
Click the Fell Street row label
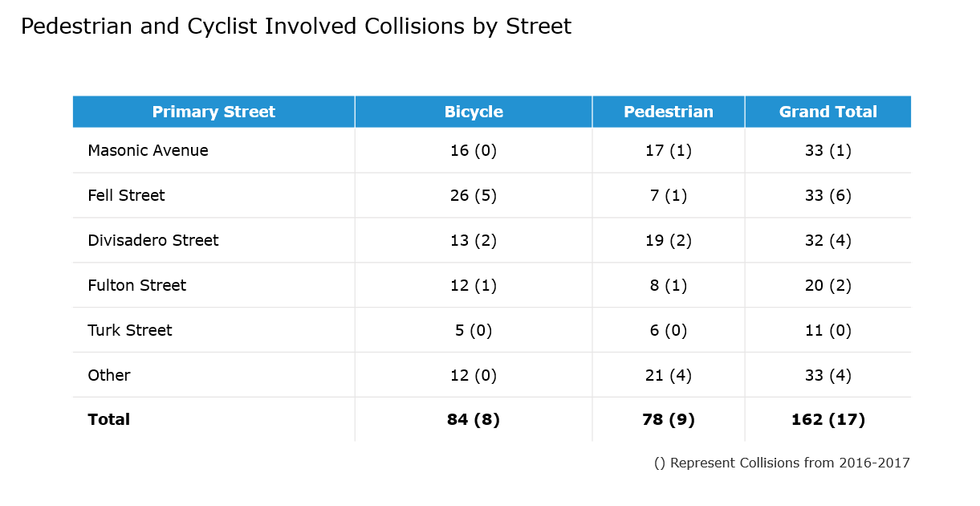126,195
